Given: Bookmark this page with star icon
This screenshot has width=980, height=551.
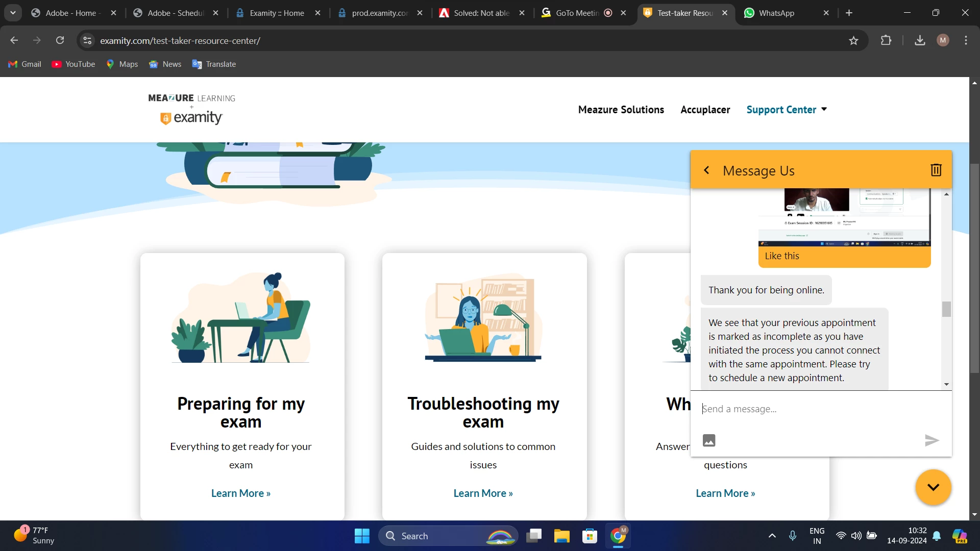Looking at the screenshot, I should 853,41.
